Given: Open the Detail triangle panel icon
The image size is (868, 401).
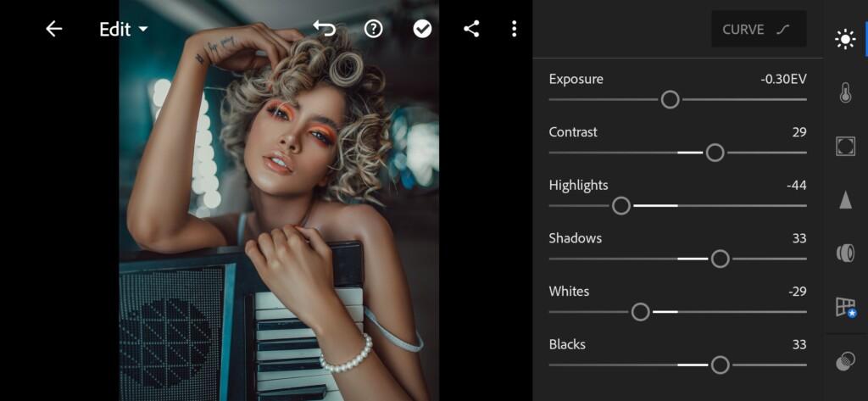Looking at the screenshot, I should point(845,199).
